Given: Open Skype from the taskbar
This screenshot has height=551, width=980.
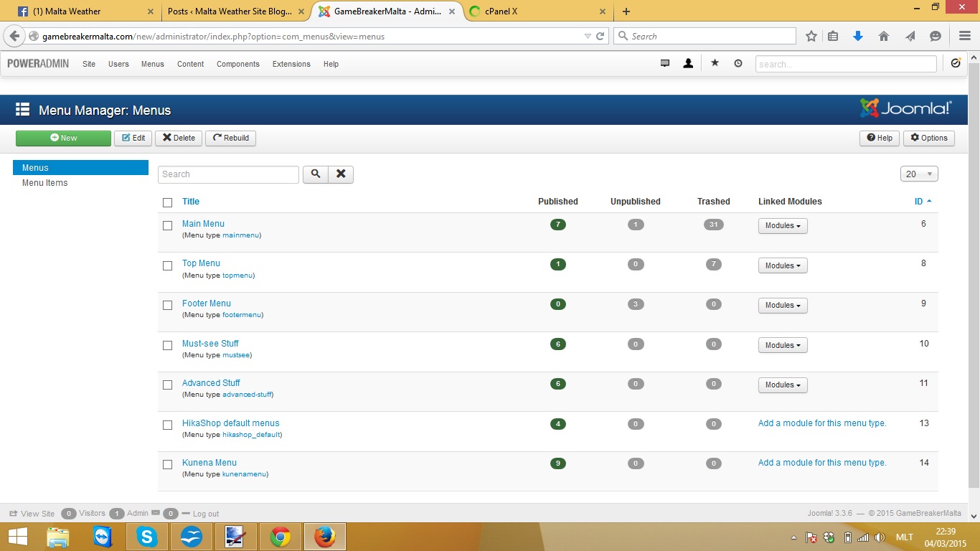Looking at the screenshot, I should [147, 536].
